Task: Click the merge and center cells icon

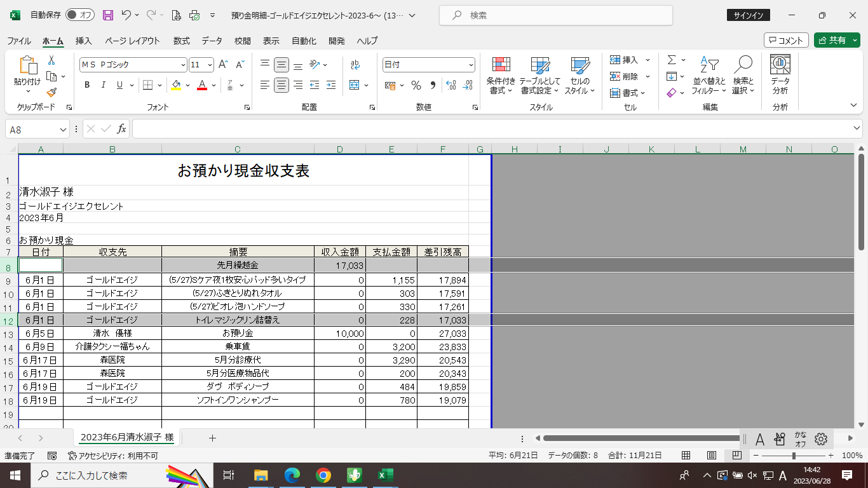Action: point(354,85)
